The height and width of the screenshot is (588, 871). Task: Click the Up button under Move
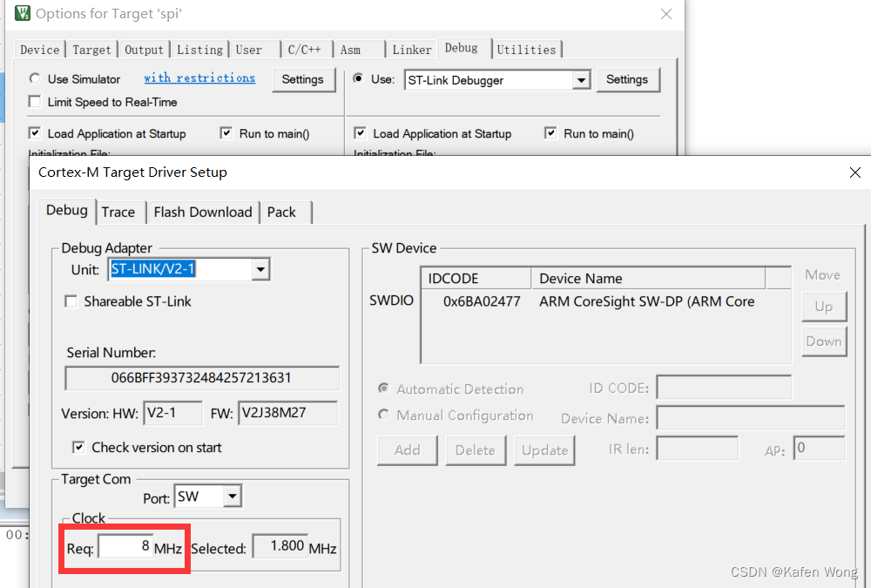click(824, 307)
